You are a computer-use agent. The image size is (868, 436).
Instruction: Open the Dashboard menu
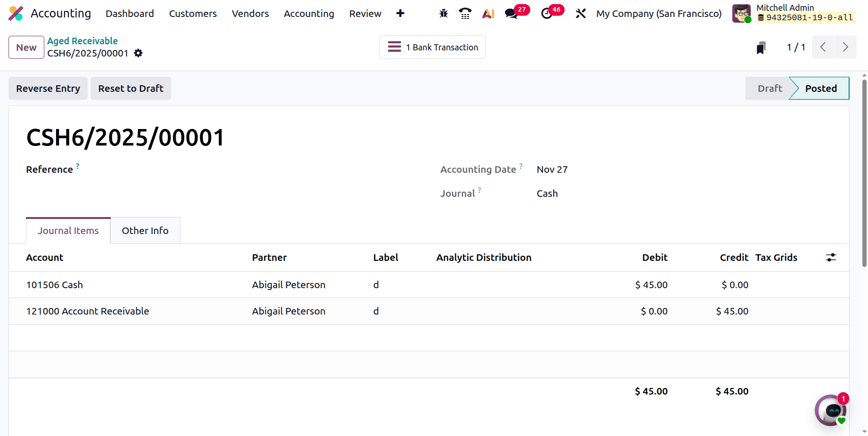pyautogui.click(x=130, y=14)
